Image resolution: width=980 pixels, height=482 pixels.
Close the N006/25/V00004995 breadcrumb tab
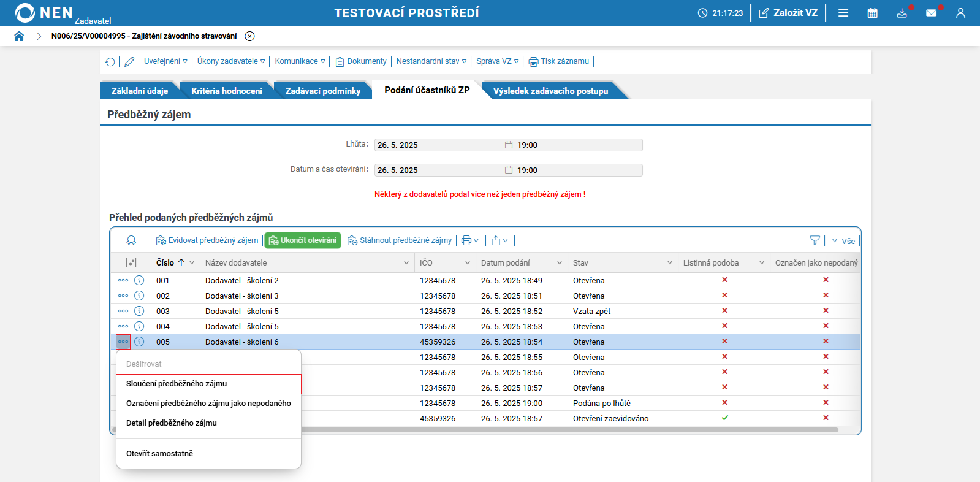(x=249, y=36)
